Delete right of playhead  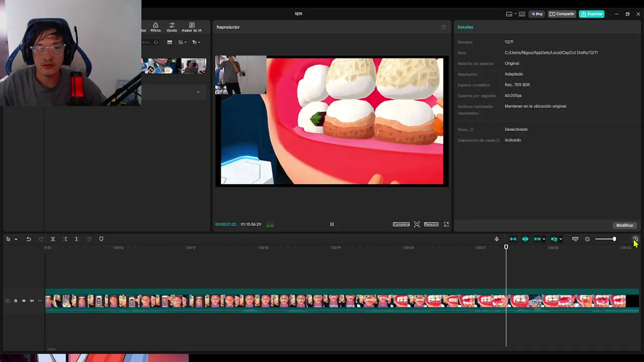click(76, 239)
